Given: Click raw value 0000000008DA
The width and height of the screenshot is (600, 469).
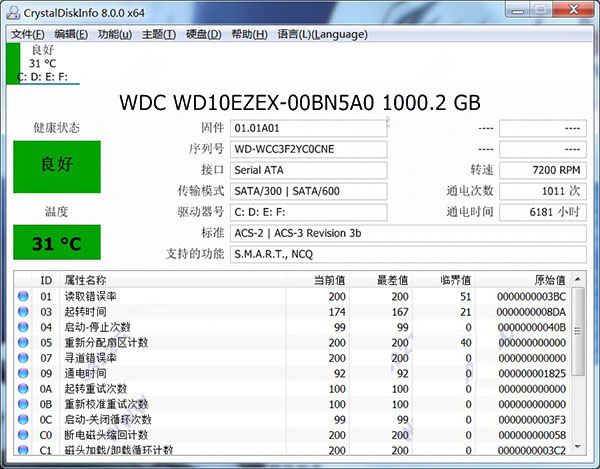Looking at the screenshot, I should tap(531, 312).
